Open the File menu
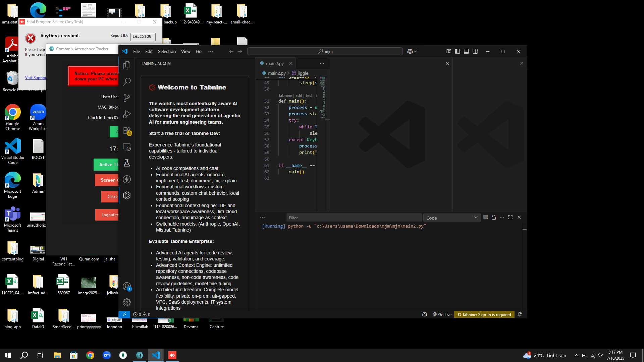 tap(137, 51)
